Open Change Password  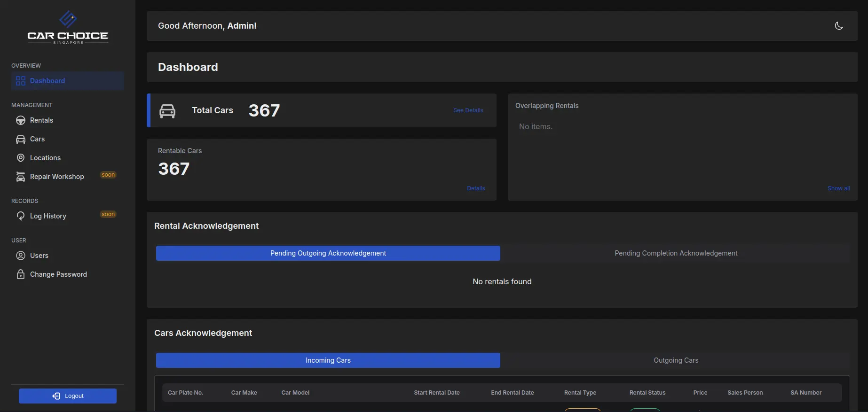68,274
